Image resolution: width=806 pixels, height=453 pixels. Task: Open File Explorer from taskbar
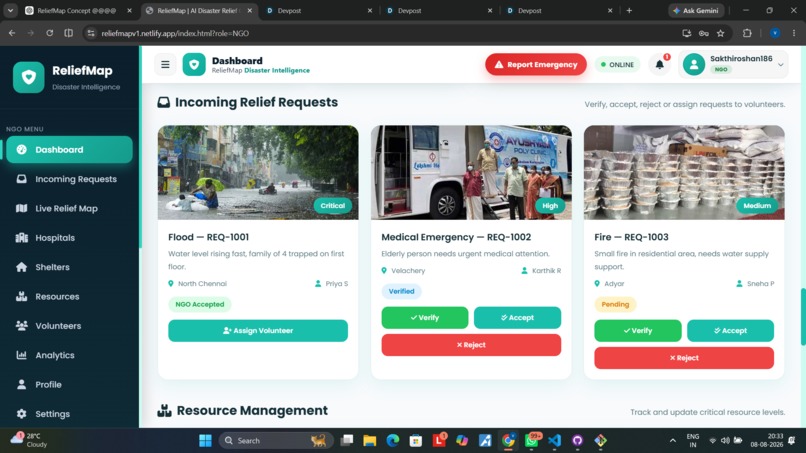(370, 441)
